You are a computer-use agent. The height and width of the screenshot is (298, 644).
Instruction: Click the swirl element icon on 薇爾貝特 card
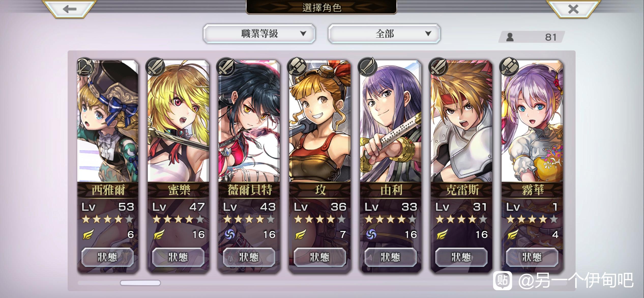tap(229, 234)
